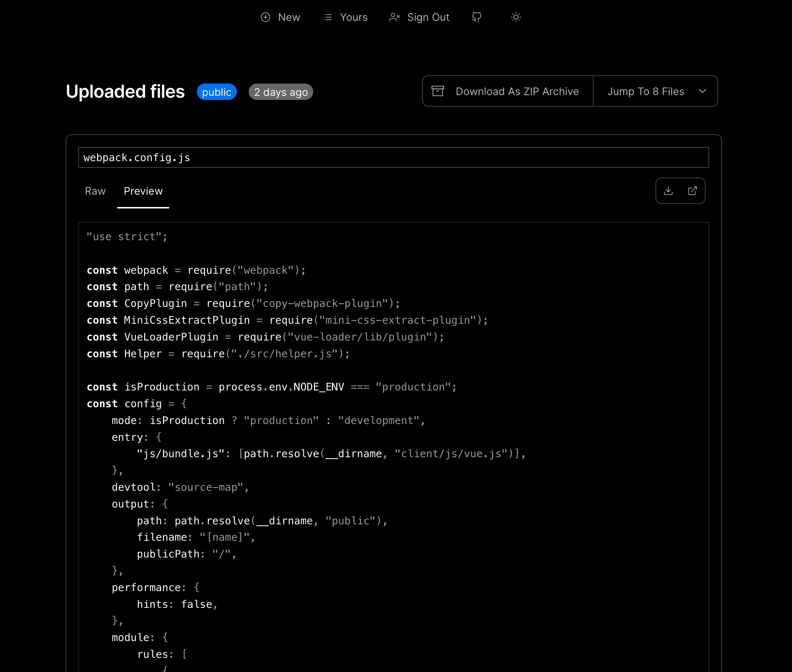Image resolution: width=792 pixels, height=672 pixels.
Task: Click the blue public badge
Action: pyautogui.click(x=216, y=92)
